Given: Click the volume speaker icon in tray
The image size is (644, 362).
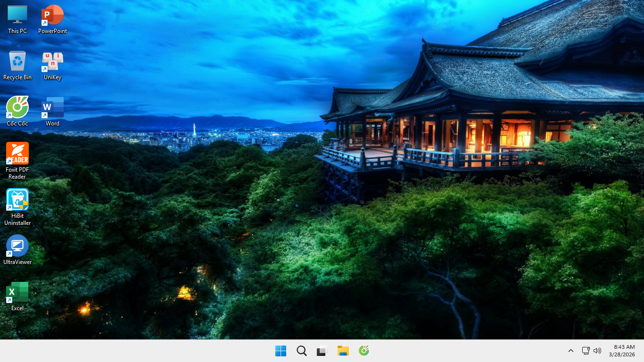Looking at the screenshot, I should pos(597,351).
